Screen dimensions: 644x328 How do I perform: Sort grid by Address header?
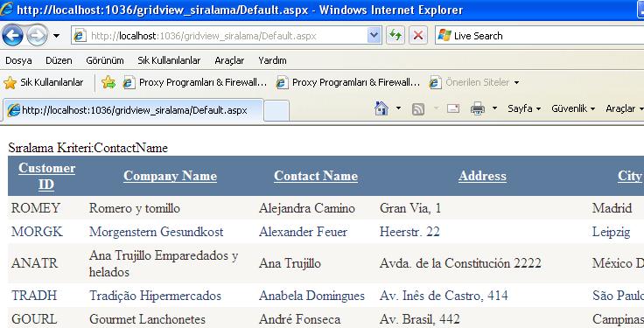click(482, 176)
